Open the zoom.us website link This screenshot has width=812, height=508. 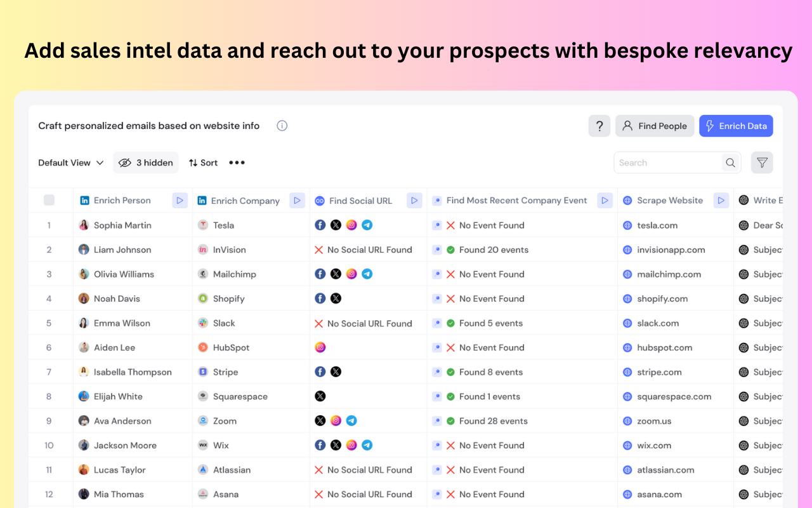(654, 420)
